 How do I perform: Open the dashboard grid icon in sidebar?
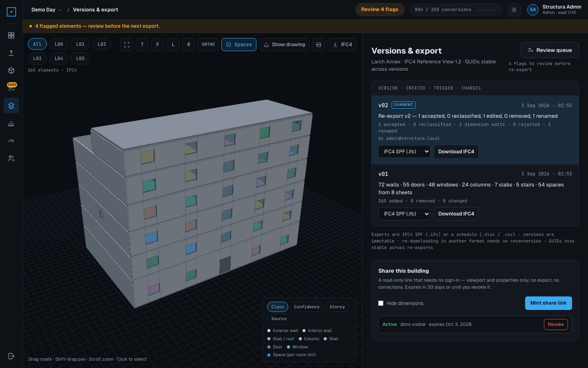11,36
